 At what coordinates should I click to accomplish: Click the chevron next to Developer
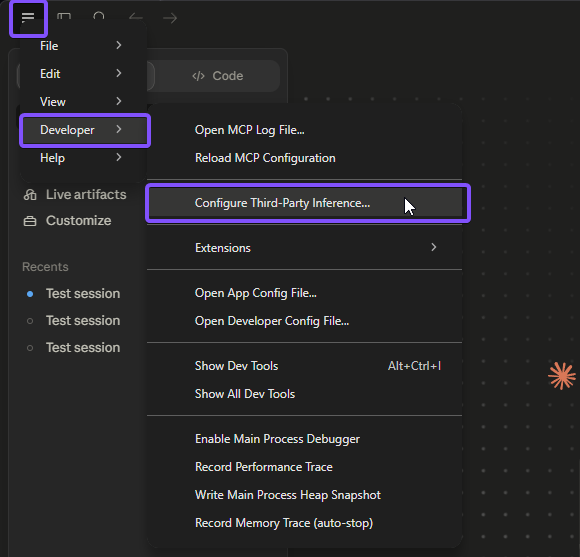(x=119, y=129)
